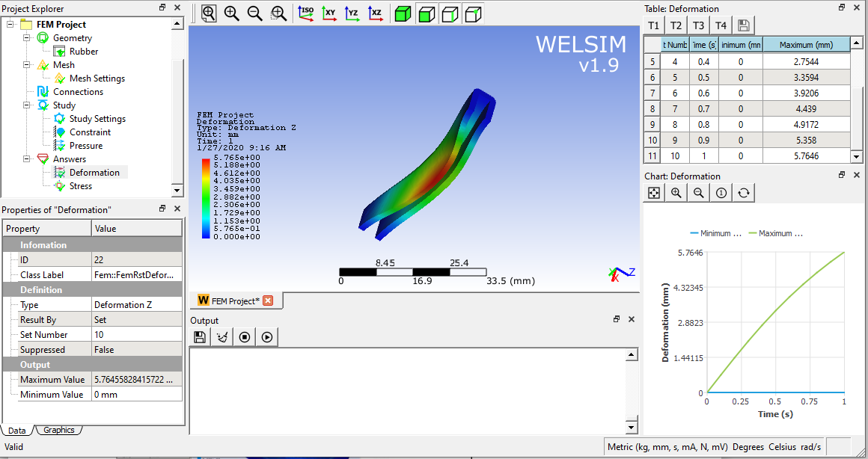868x459 pixels.
Task: Select the Constraint tree item
Action: click(91, 132)
